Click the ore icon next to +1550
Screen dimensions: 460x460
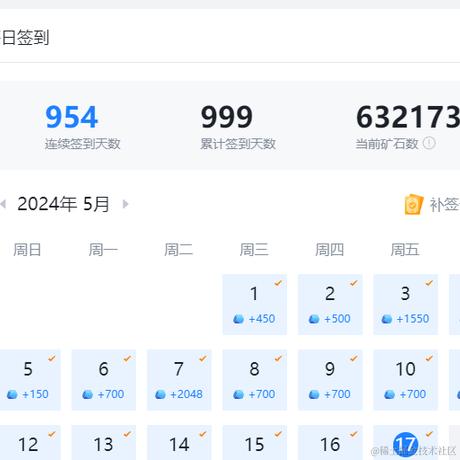[387, 319]
